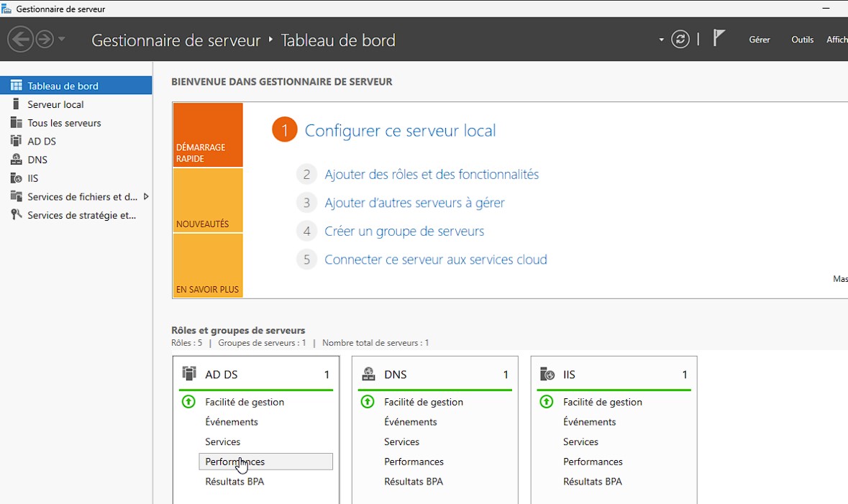Viewport: 848px width, 504px height.
Task: Click Résultats BPA in the DNS tile
Action: click(x=414, y=482)
